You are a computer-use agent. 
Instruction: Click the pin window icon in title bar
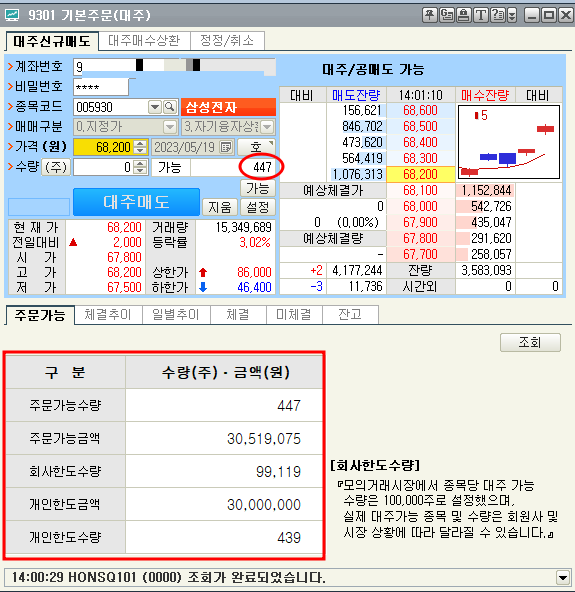[x=430, y=15]
